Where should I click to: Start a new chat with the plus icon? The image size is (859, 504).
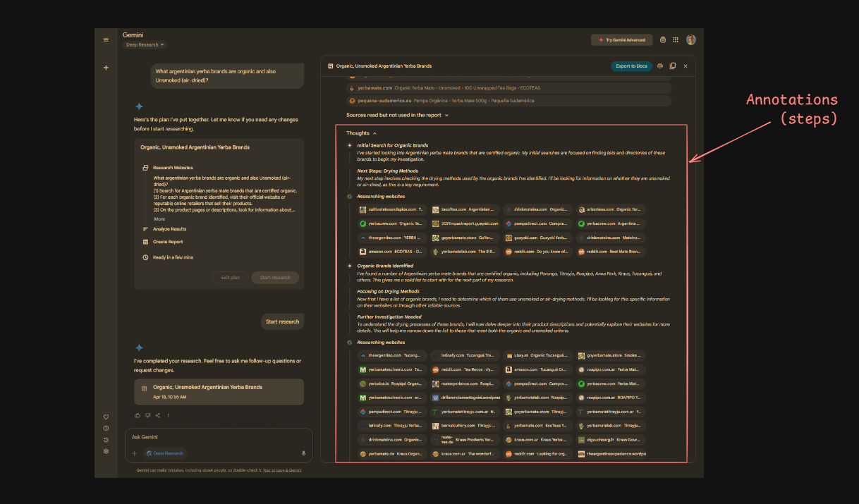tap(106, 67)
